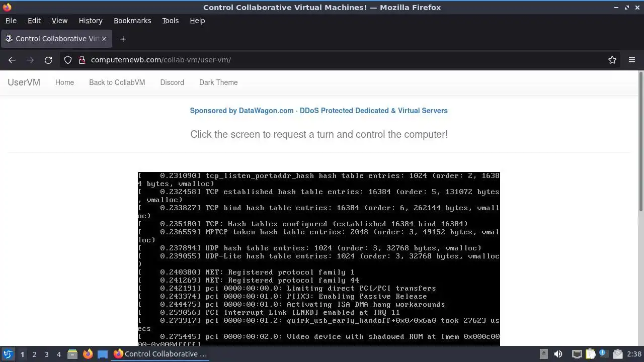Go back to the previous page
Image resolution: width=644 pixels, height=362 pixels.
12,60
